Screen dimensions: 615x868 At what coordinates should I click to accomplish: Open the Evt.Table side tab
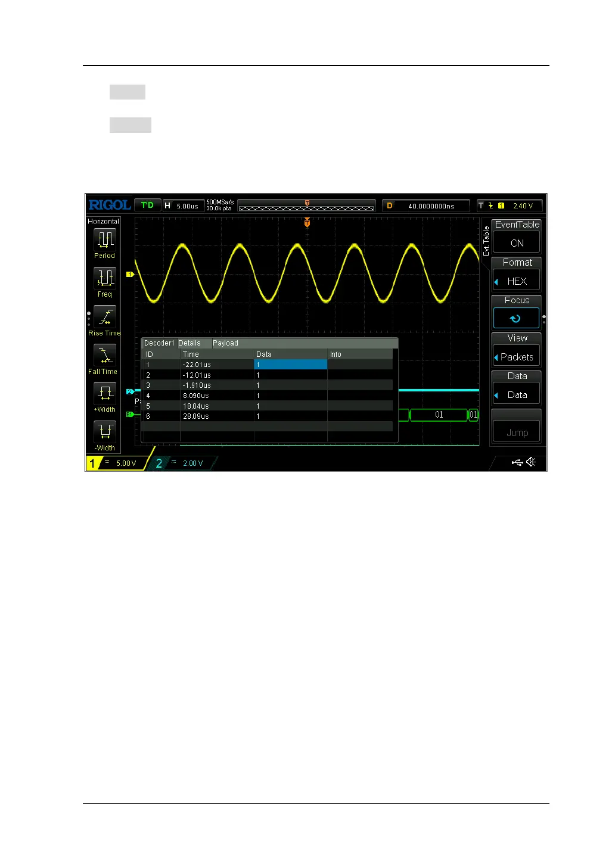(x=486, y=241)
